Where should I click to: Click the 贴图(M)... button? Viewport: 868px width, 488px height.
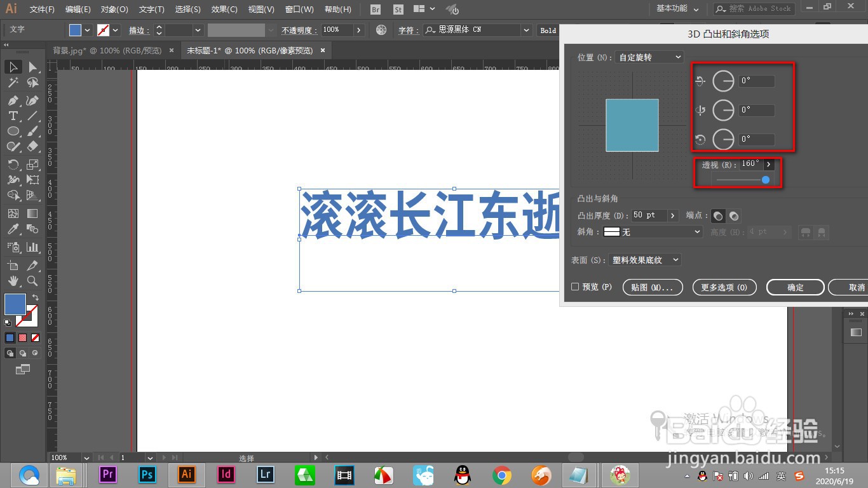pos(653,287)
